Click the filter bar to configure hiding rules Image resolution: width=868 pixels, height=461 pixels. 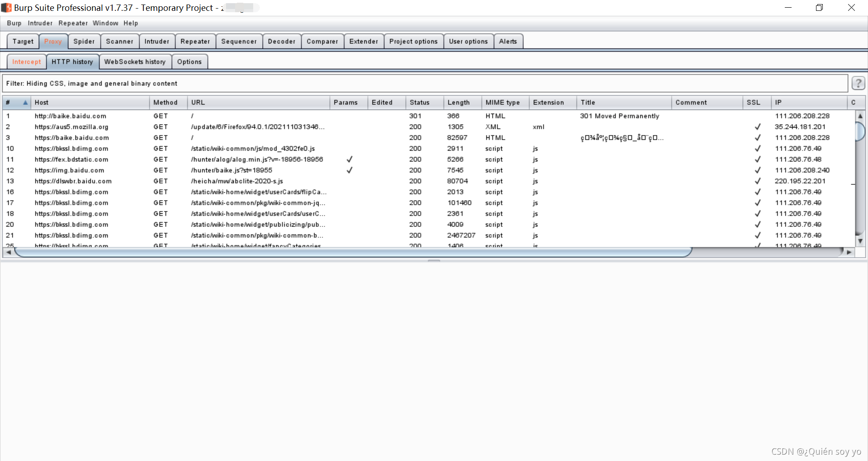coord(425,83)
